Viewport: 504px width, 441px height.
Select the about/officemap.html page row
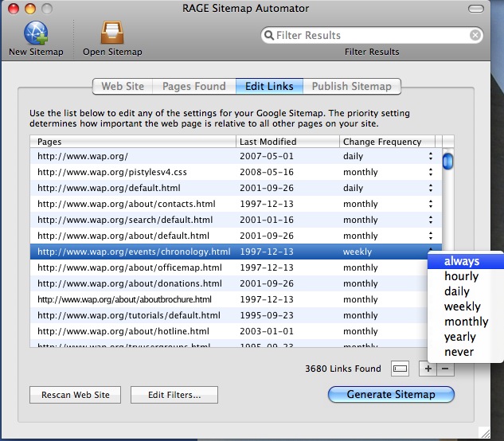tap(229, 267)
